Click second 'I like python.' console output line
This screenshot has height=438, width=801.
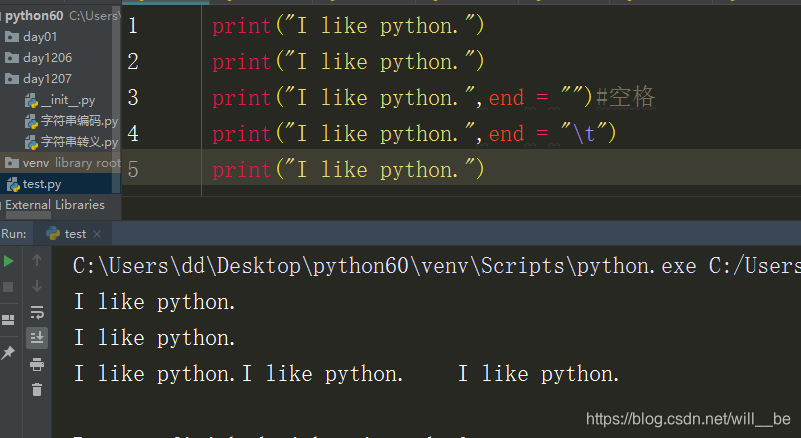(154, 338)
